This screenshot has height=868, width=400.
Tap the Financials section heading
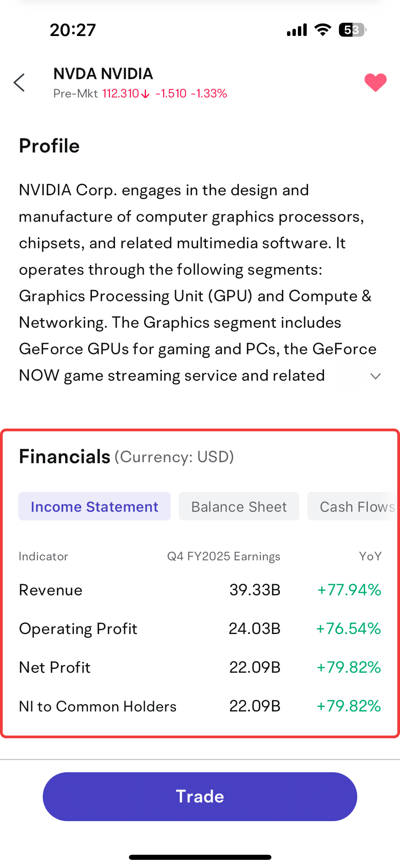65,457
